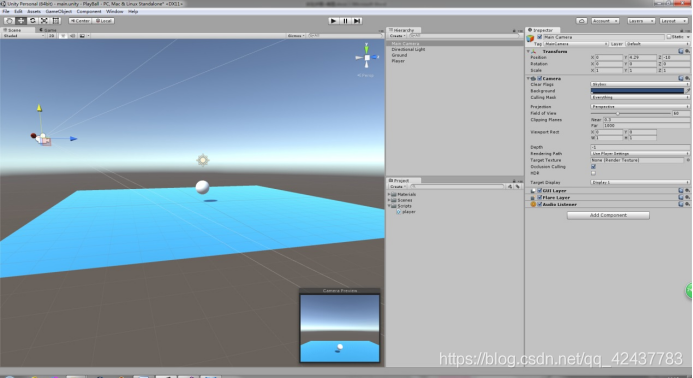Toggle the HDR checkbox
The width and height of the screenshot is (693, 378).
coord(594,173)
